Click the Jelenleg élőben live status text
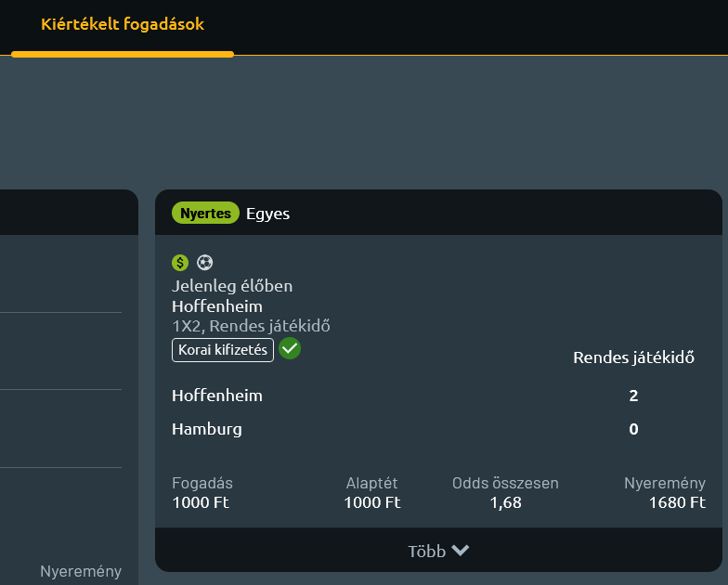This screenshot has height=585, width=728. tap(232, 286)
